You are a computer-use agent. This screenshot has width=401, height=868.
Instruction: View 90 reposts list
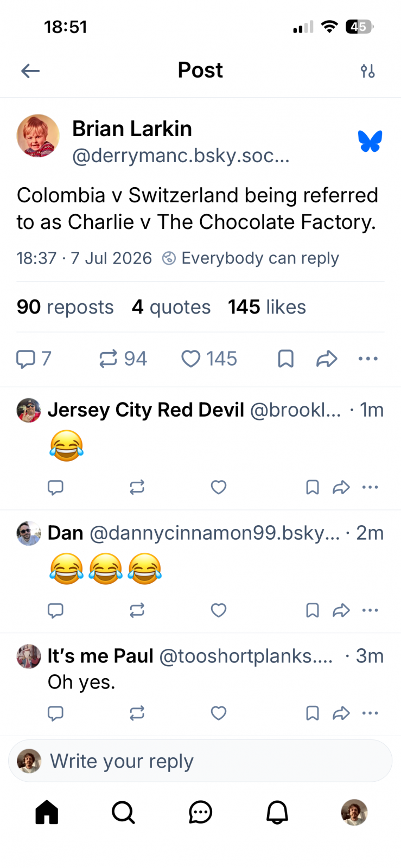(x=65, y=307)
